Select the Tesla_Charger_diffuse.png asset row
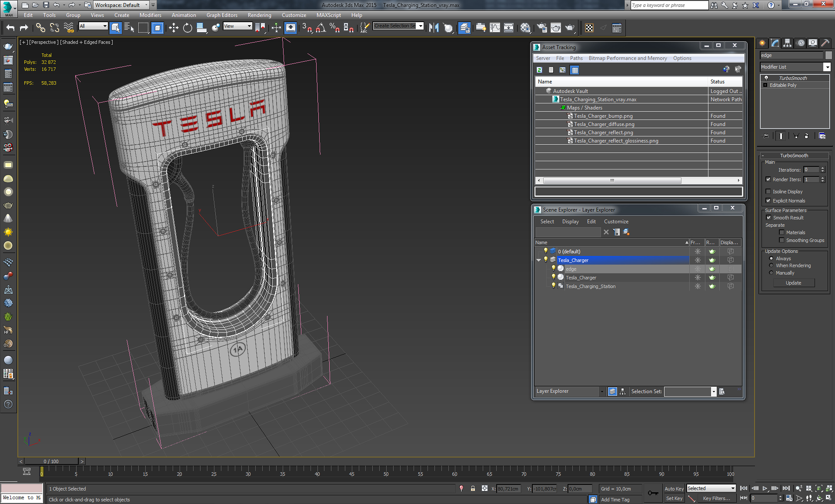This screenshot has height=504, width=835. point(604,124)
